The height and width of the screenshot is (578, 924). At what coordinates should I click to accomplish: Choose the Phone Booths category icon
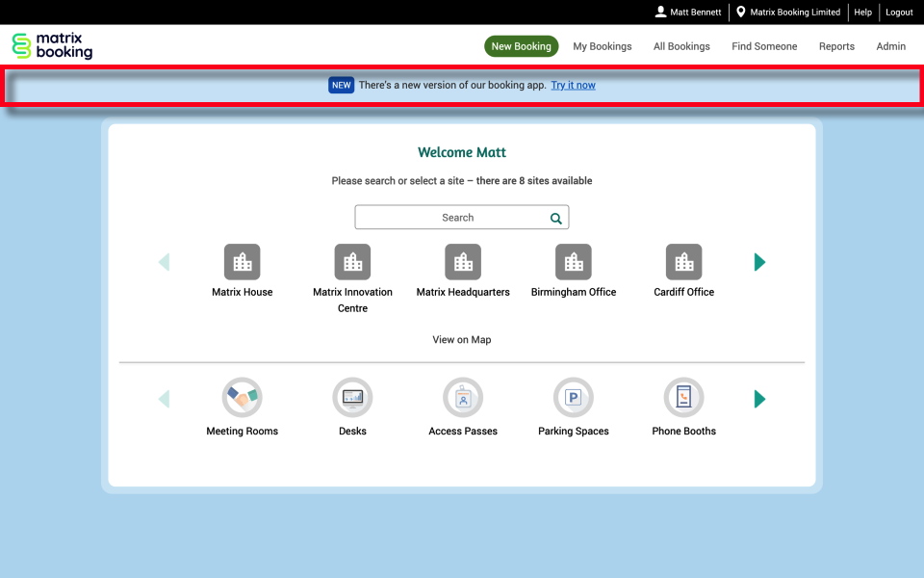[684, 397]
